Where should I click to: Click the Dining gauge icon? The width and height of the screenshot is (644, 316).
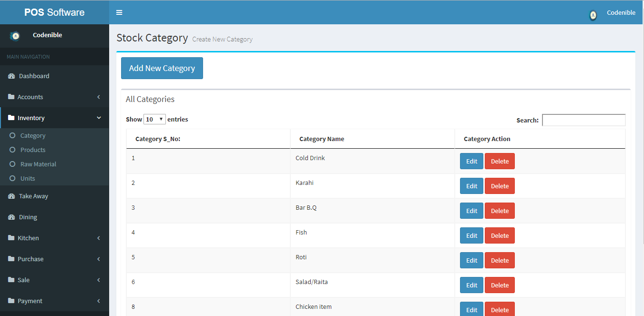coord(11,217)
